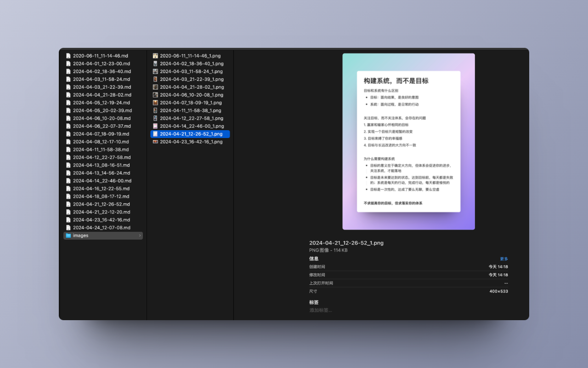The height and width of the screenshot is (368, 588).
Task: Select the 2024-04-07_18-09-19_1.png image thumbnail icon
Action: (x=155, y=103)
